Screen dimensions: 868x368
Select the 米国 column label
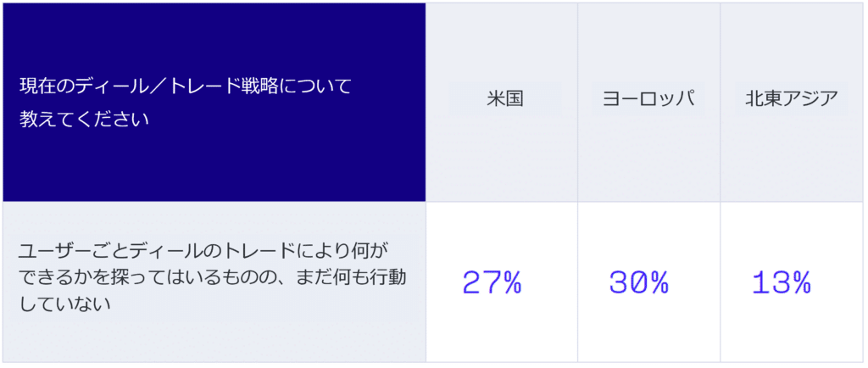[x=505, y=99]
